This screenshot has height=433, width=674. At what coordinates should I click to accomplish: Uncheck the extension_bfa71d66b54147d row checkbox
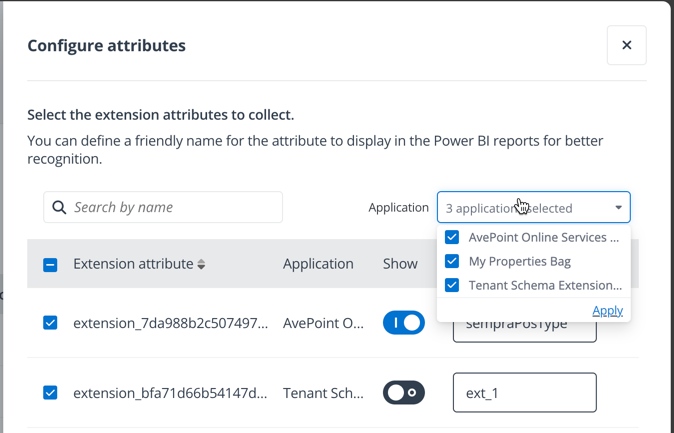pos(50,393)
